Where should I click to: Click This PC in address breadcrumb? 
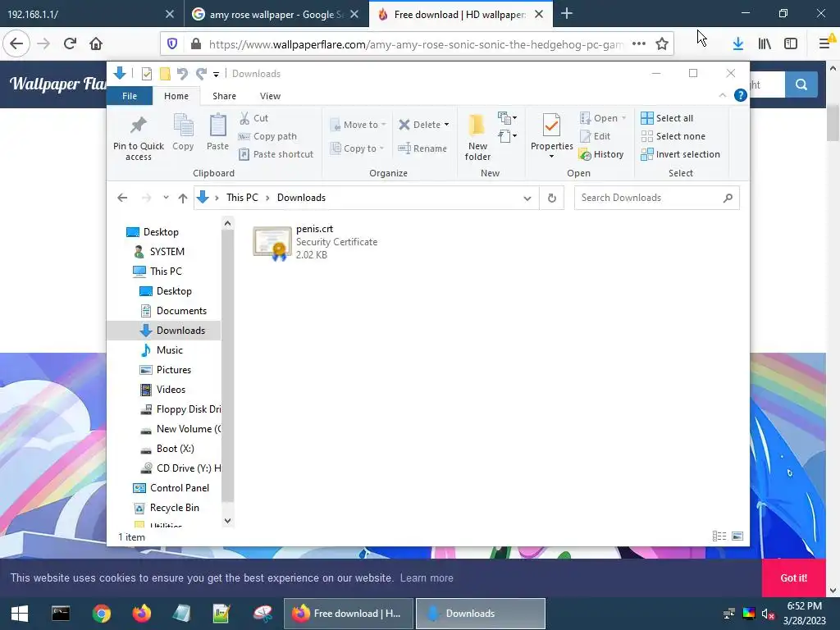242,198
